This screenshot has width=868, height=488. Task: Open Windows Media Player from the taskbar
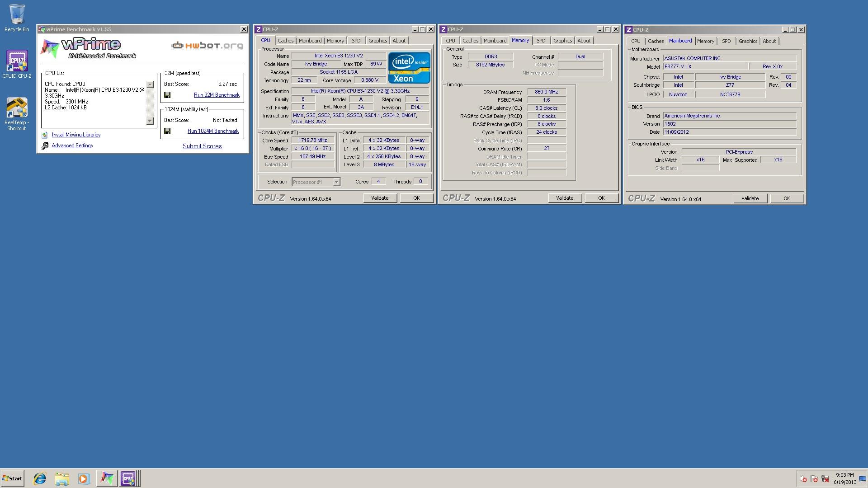click(84, 478)
